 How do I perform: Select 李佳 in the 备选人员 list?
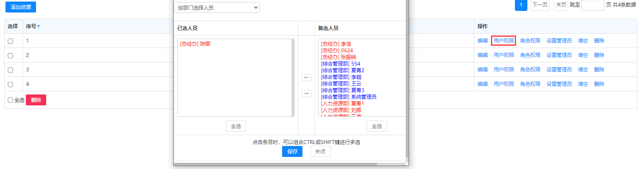click(336, 44)
